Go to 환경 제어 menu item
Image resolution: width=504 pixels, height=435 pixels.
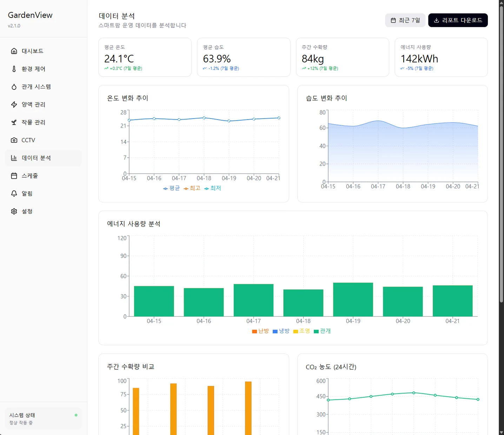[44, 69]
